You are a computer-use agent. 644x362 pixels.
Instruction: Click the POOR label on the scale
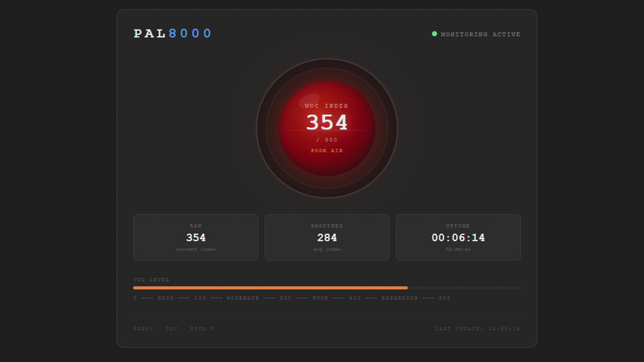click(320, 298)
